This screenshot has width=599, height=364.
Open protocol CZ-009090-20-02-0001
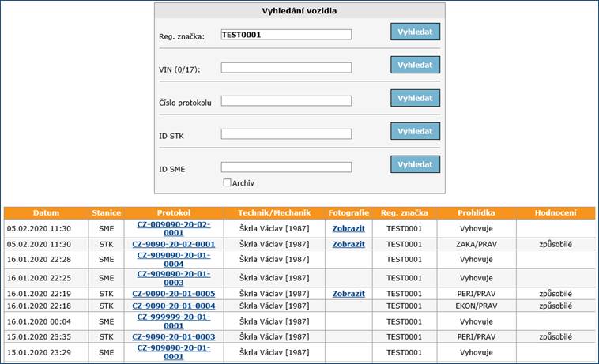point(174,228)
